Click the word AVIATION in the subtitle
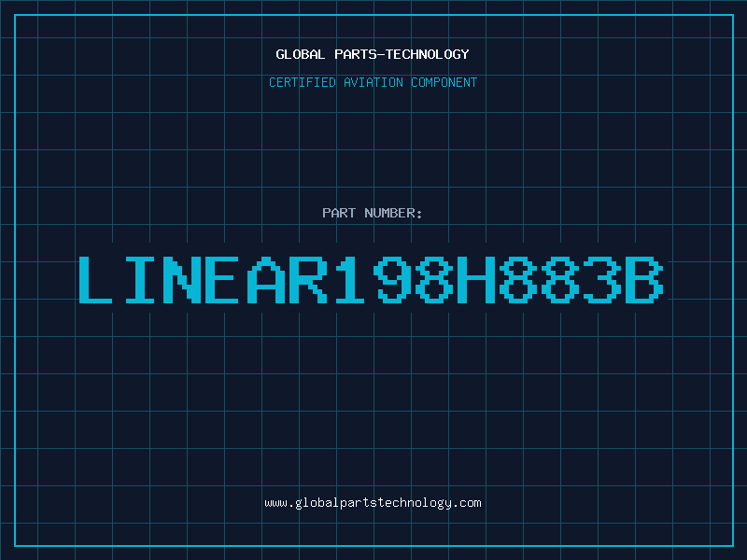This screenshot has height=560, width=747. tap(373, 82)
